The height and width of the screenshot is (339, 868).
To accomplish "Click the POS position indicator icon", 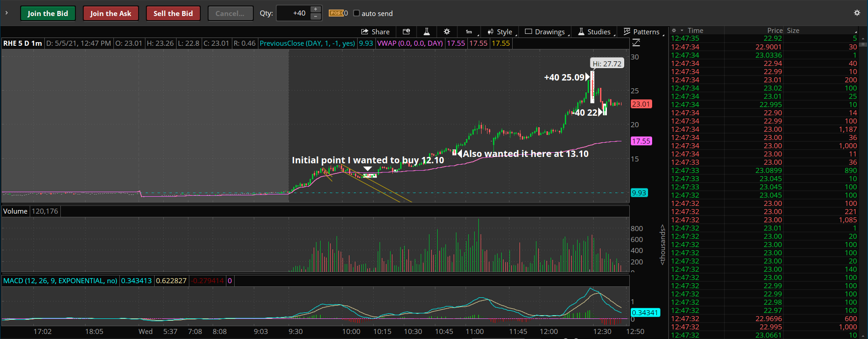I will (x=336, y=13).
